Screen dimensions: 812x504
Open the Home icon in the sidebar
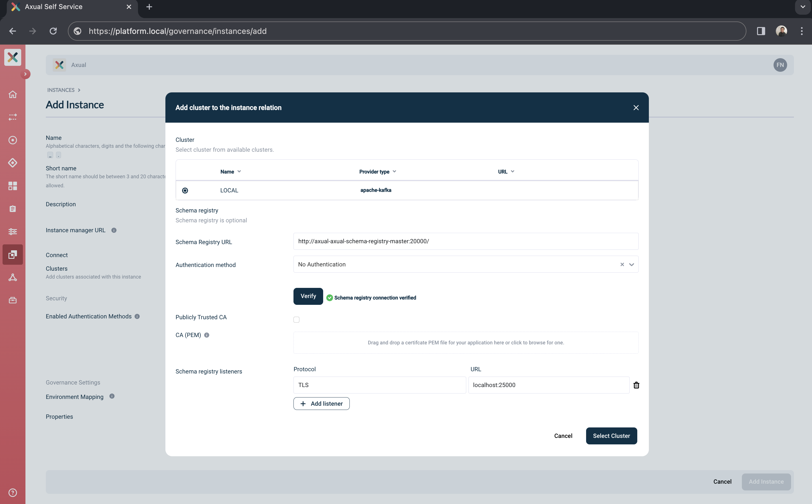tap(13, 94)
